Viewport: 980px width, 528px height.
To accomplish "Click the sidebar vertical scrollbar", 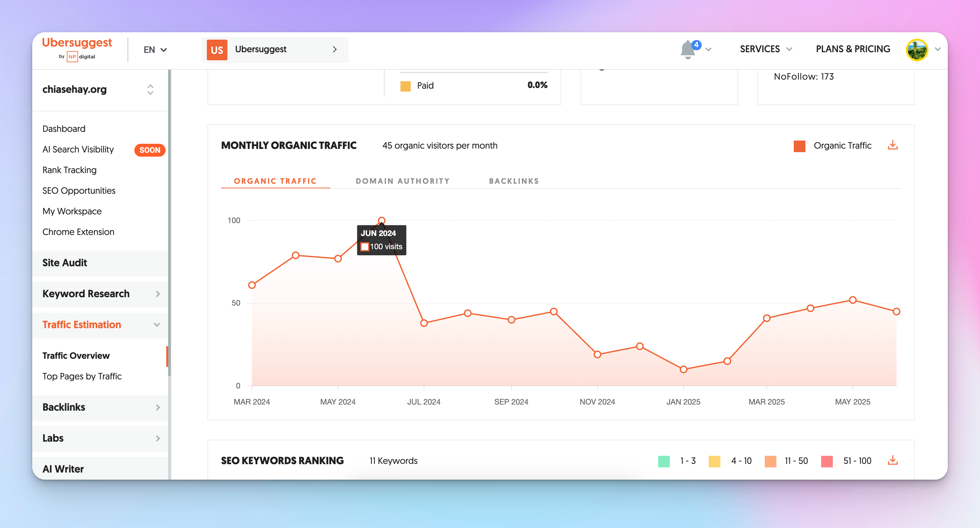I will click(169, 223).
